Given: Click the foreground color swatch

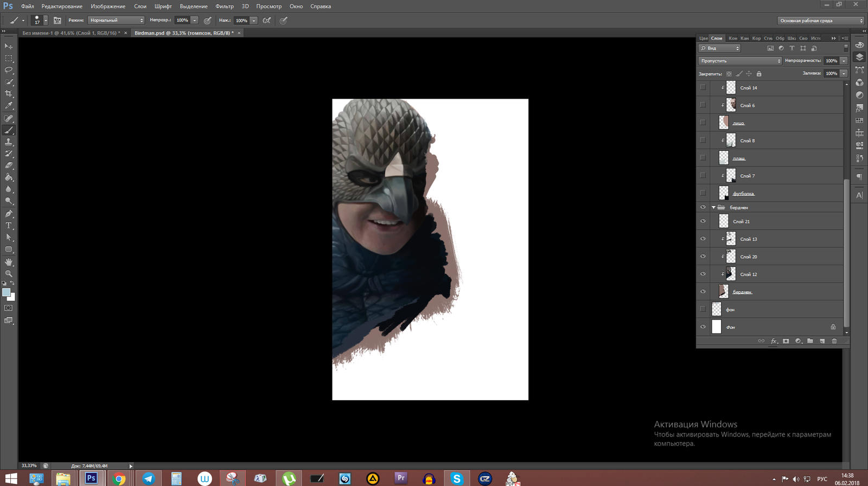Looking at the screenshot, I should pos(6,292).
